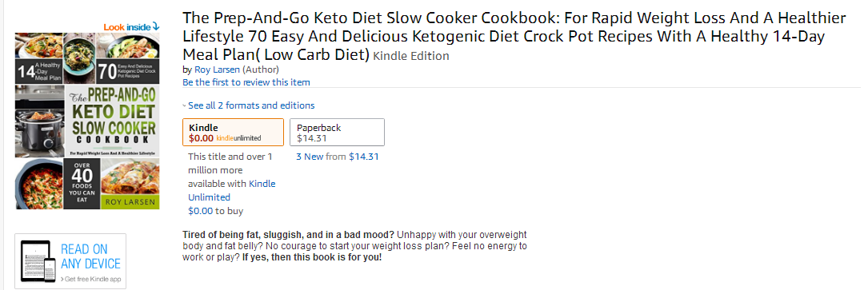868x290 pixels.
Task: Click the Roy Larsen name on the cover
Action: click(x=130, y=202)
